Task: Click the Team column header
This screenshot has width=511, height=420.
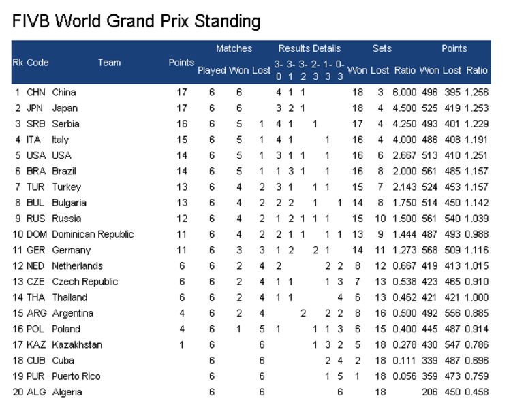Action: [x=109, y=63]
